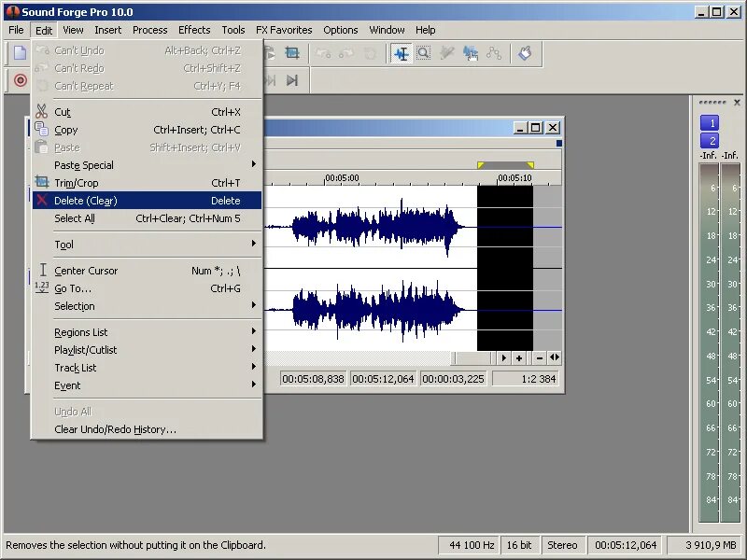747x560 pixels.
Task: Toggle channel 2 meter button
Action: [x=710, y=141]
